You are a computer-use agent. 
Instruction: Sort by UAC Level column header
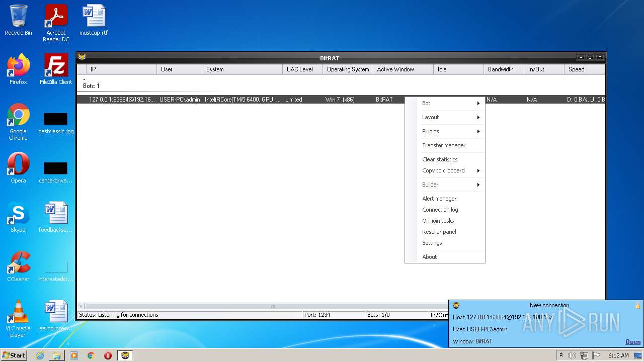coord(302,69)
